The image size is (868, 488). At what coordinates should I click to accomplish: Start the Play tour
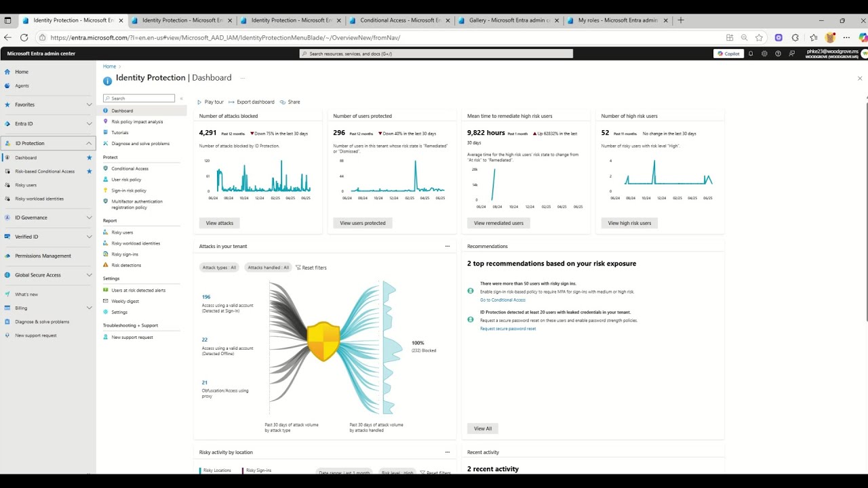pos(210,102)
